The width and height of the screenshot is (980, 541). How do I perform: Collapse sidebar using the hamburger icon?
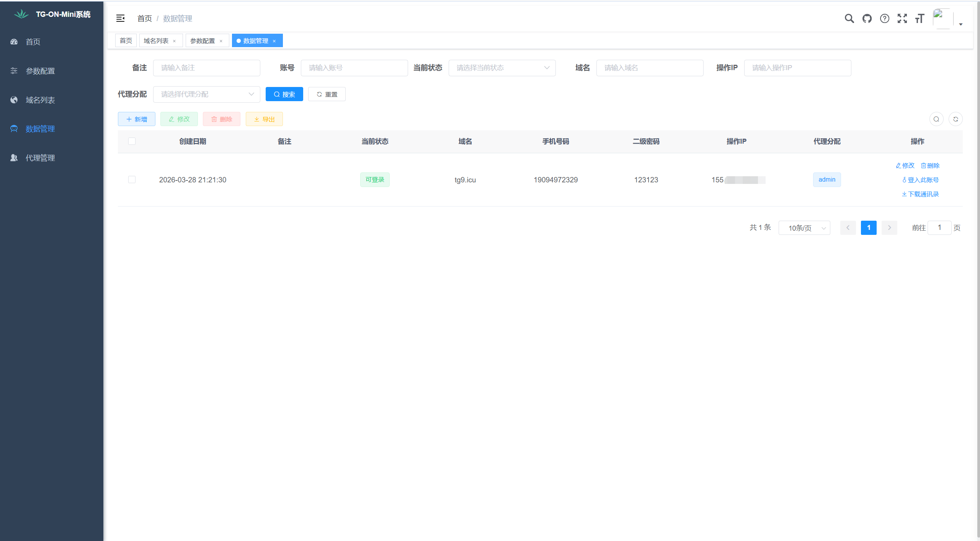pos(120,18)
